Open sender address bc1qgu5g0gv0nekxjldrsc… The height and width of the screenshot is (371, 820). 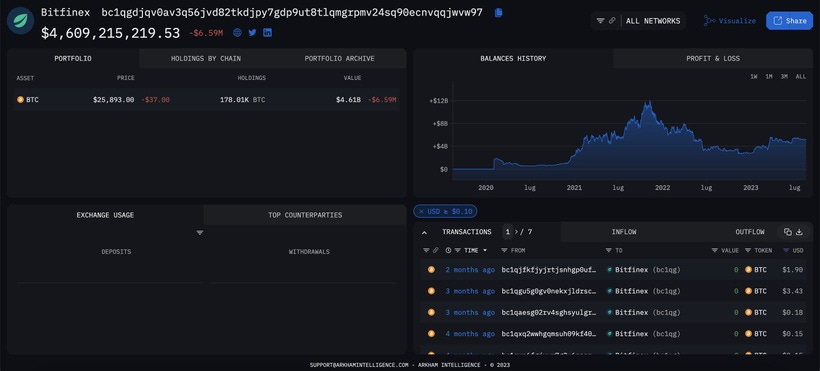pos(549,291)
